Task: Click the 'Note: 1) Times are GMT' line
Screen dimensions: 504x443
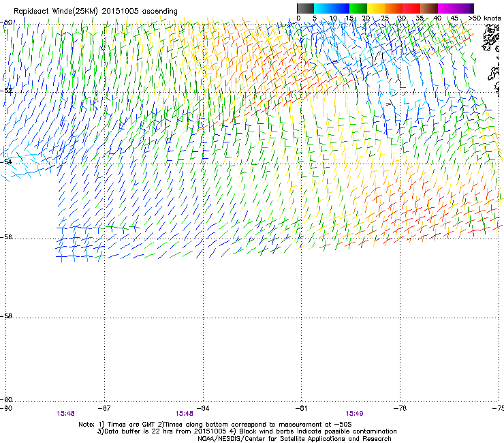Action: pos(215,425)
